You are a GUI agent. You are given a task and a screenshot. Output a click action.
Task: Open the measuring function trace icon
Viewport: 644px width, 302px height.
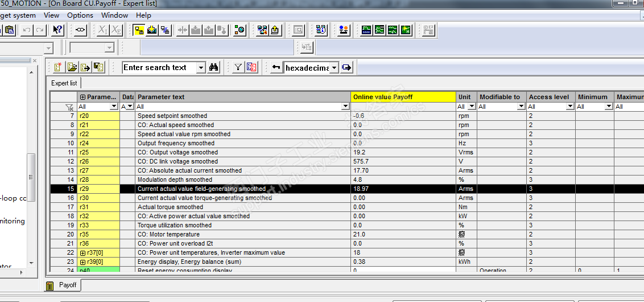click(393, 30)
